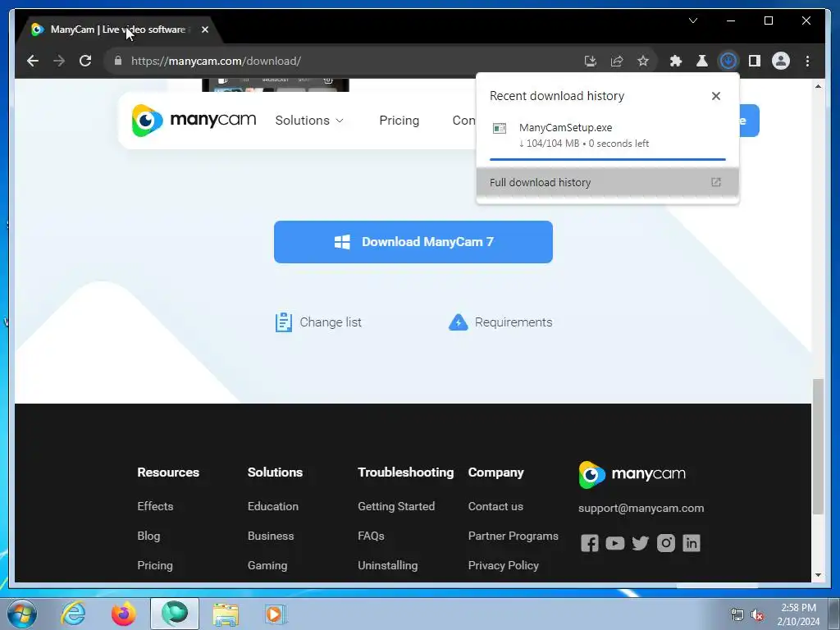View site security lock info
840x630 pixels.
click(x=118, y=61)
